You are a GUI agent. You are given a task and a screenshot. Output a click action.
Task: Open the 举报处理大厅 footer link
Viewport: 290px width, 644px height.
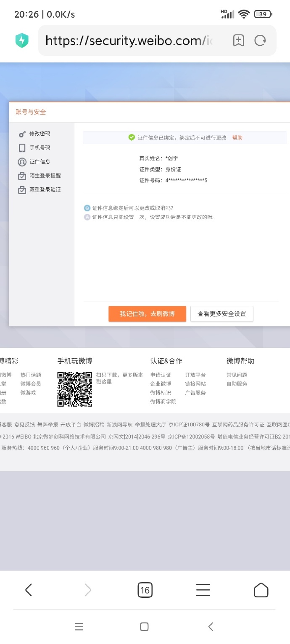pyautogui.click(x=150, y=425)
